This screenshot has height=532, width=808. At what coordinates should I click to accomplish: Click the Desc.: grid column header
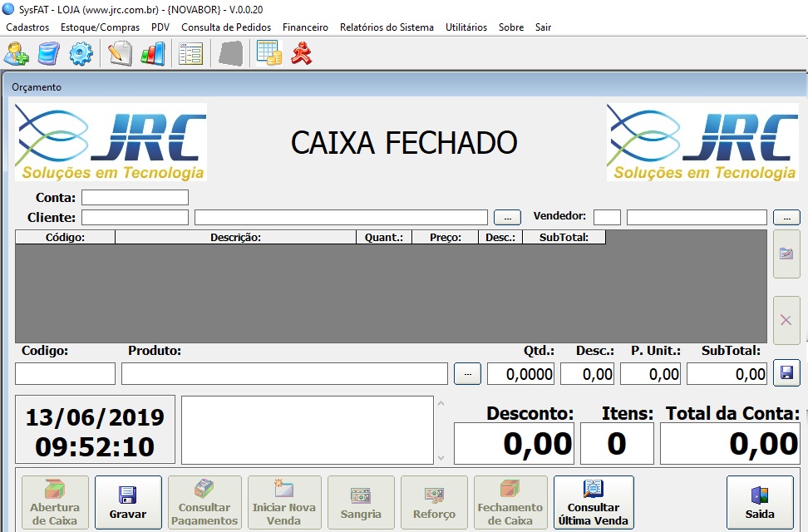pyautogui.click(x=500, y=237)
